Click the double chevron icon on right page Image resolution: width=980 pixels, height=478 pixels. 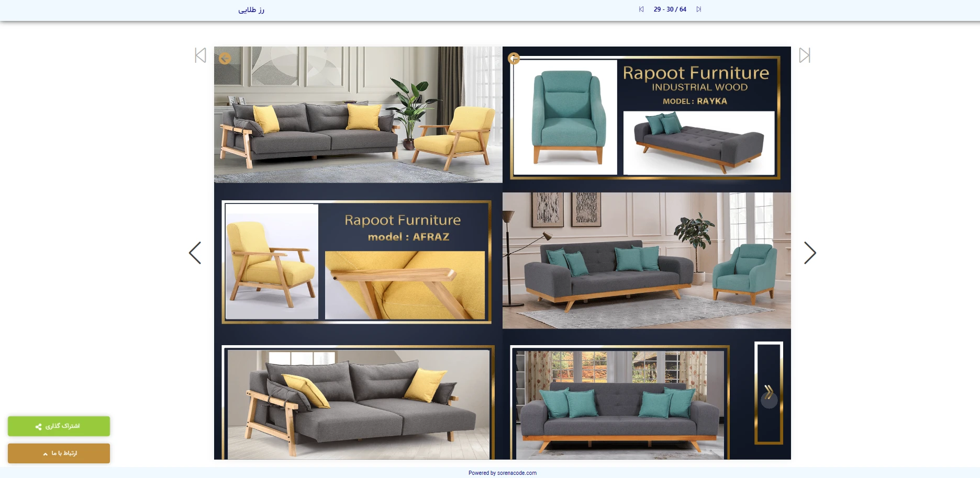coord(769,392)
